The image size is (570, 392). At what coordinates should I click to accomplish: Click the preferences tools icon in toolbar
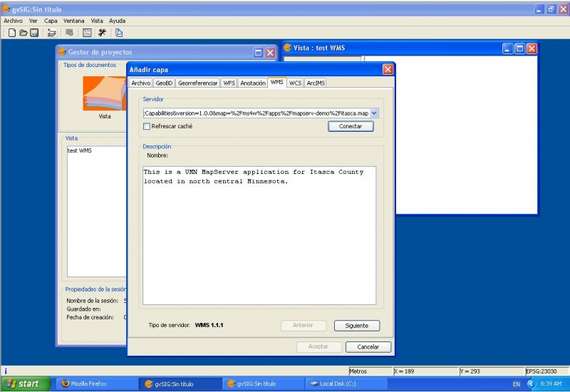102,33
